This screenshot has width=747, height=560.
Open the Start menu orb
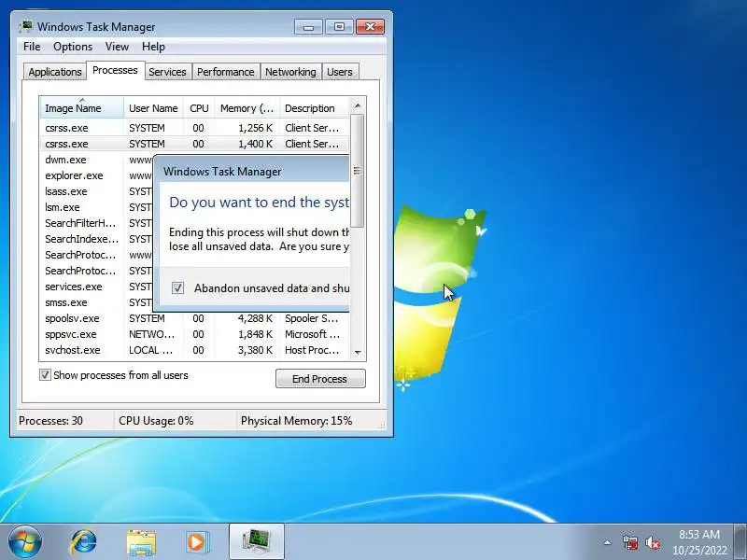tap(25, 542)
